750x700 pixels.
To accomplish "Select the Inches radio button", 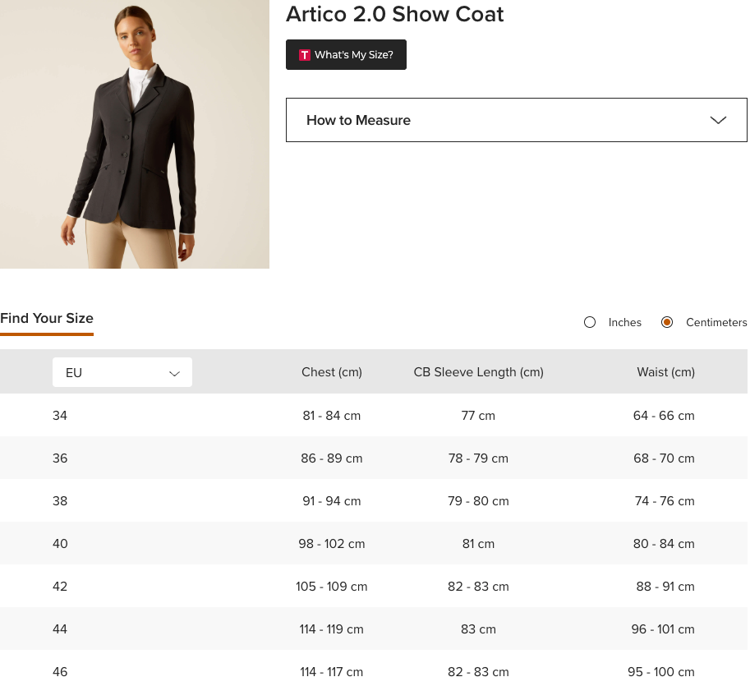I will (x=590, y=322).
